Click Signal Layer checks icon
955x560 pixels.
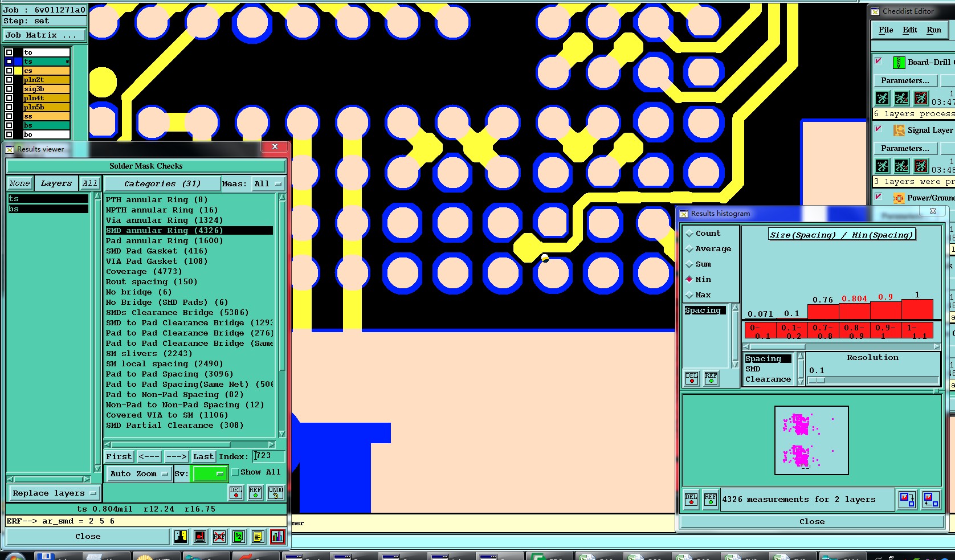point(899,130)
